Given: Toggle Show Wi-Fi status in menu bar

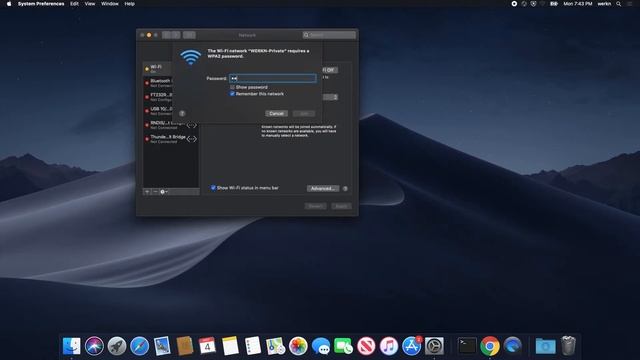Looking at the screenshot, I should pos(213,188).
